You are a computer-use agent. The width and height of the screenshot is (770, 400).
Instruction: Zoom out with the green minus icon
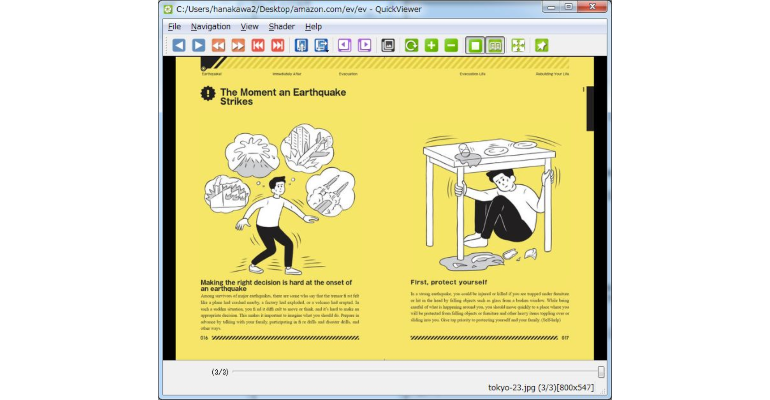pyautogui.click(x=451, y=46)
